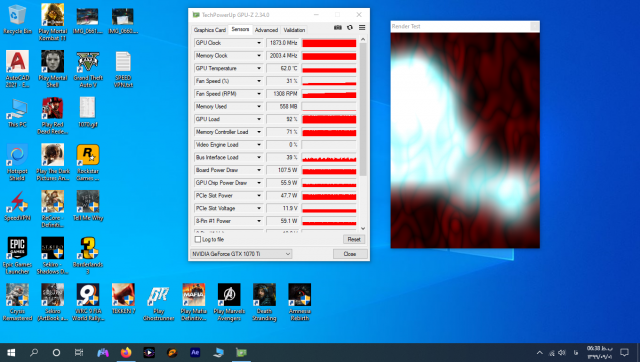Open taskbar search magnifier
Image resolution: width=640 pixels, height=362 pixels.
[x=34, y=353]
